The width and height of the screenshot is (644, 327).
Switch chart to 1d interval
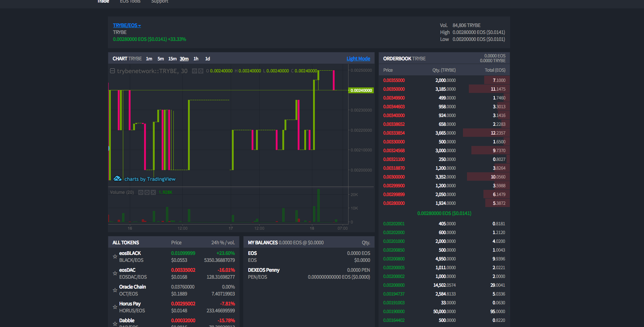tap(207, 59)
